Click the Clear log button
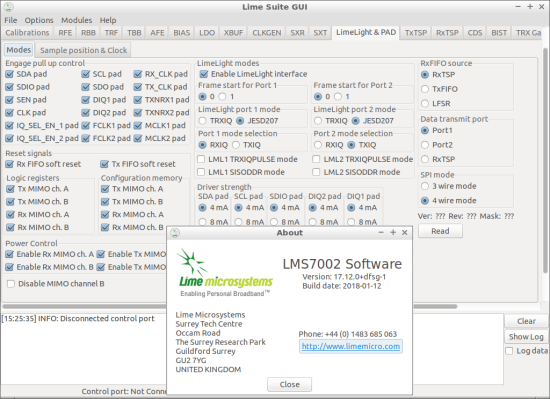Screen dimensions: 550x399 point(526,321)
